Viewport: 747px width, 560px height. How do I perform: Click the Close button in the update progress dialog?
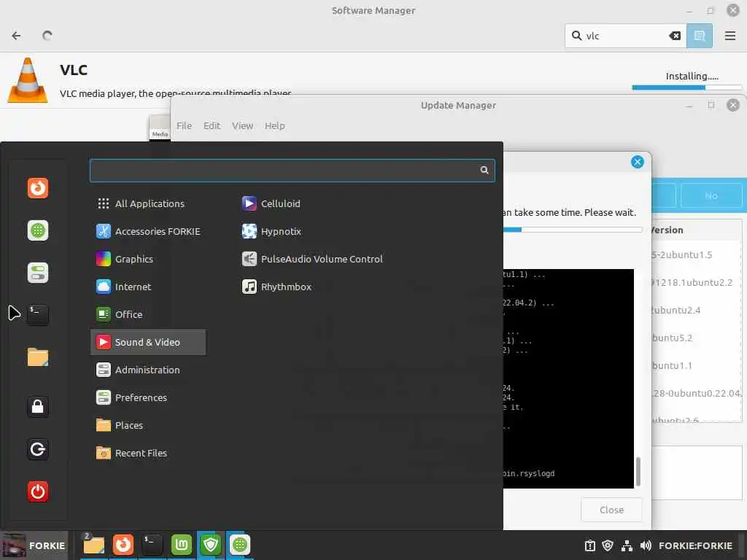[x=611, y=510]
